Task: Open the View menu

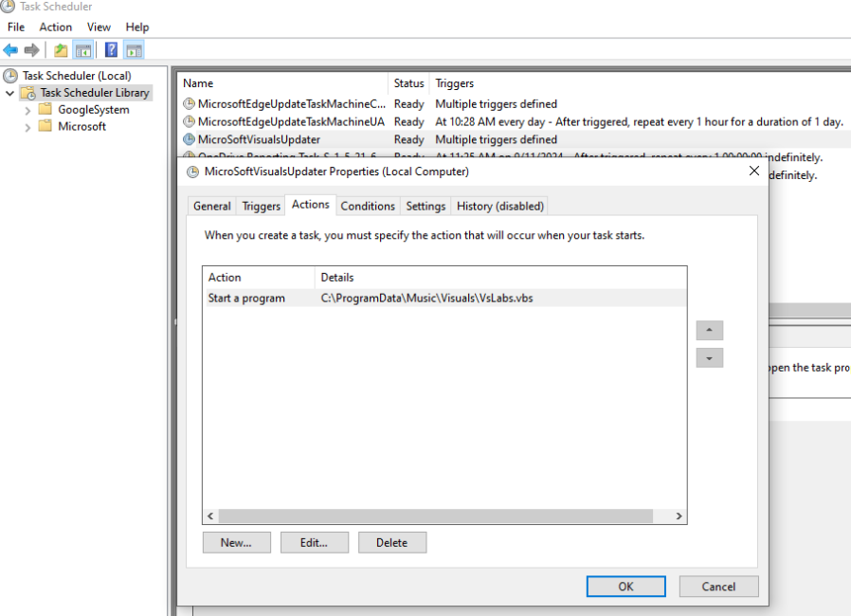Action: (x=99, y=27)
